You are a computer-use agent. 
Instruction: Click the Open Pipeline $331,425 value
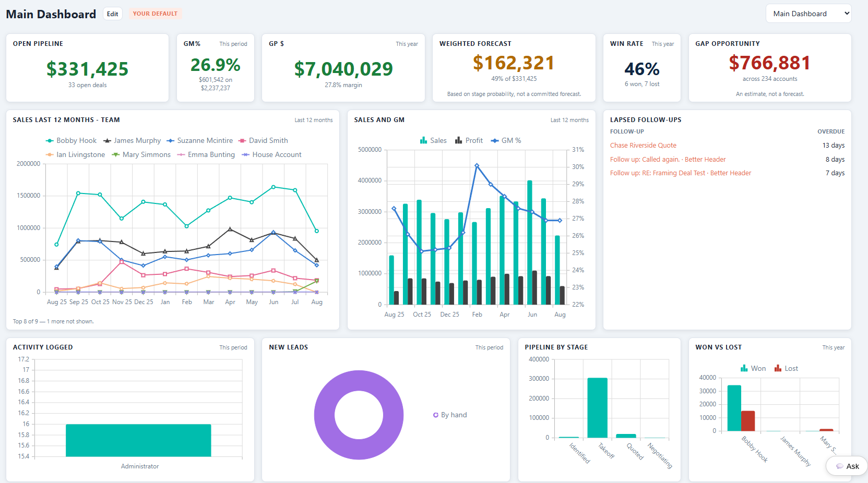tap(87, 69)
